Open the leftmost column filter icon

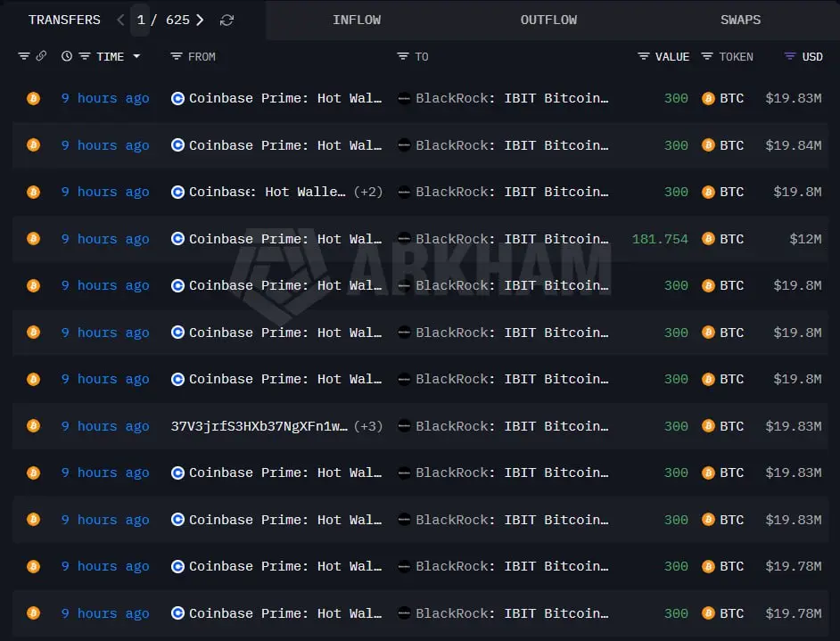(23, 56)
